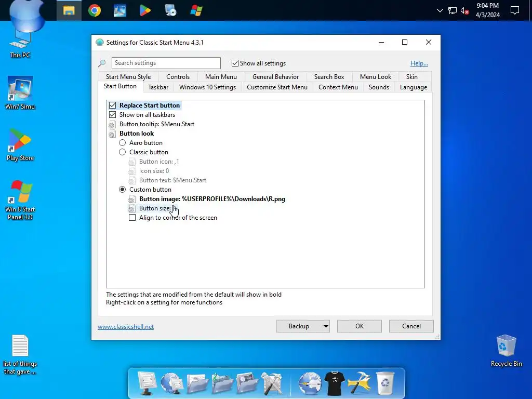Select the Custom button radio option
The image size is (532, 399).
pyautogui.click(x=122, y=189)
